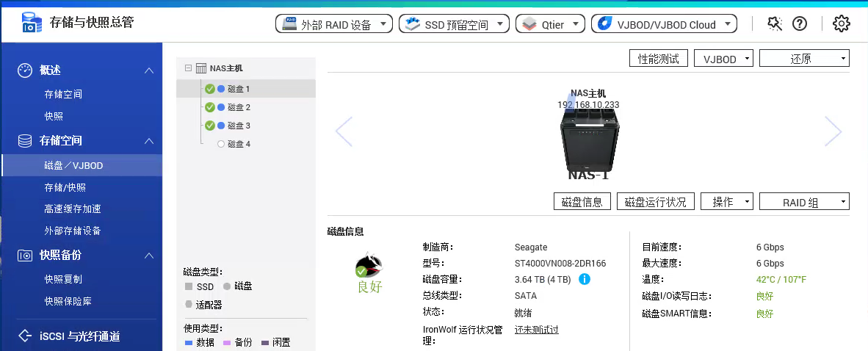Click the right arrow to next device
This screenshot has height=351, width=868.
pos(833,131)
